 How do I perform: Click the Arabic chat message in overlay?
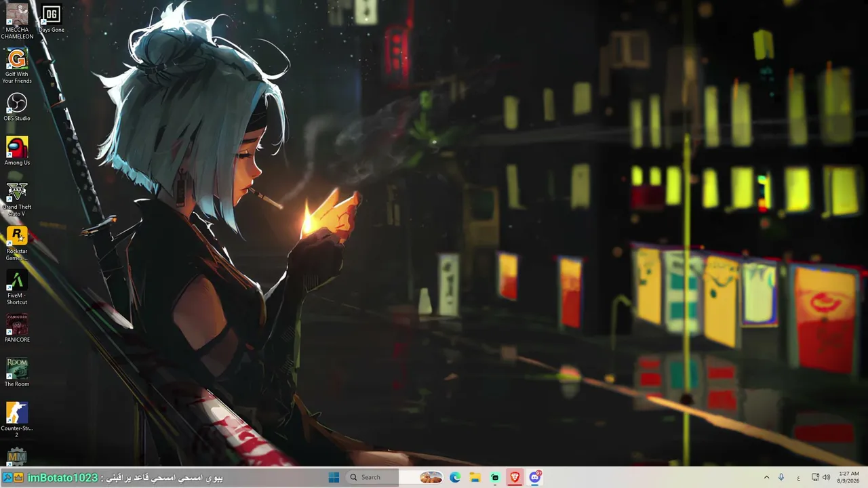point(165,478)
